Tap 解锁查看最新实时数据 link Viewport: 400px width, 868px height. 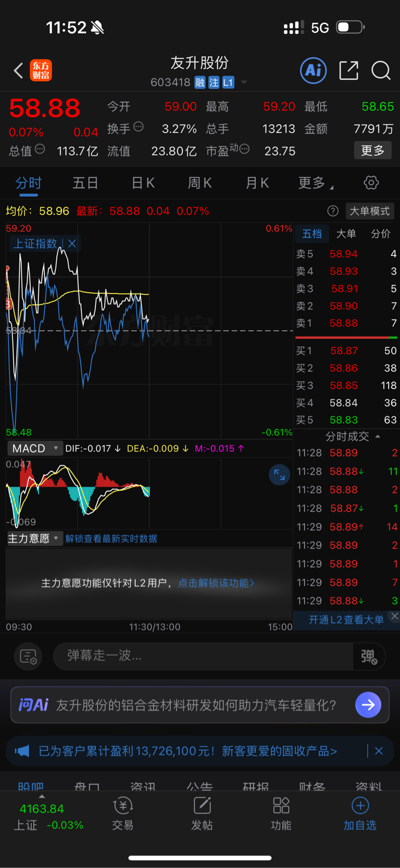[x=111, y=539]
